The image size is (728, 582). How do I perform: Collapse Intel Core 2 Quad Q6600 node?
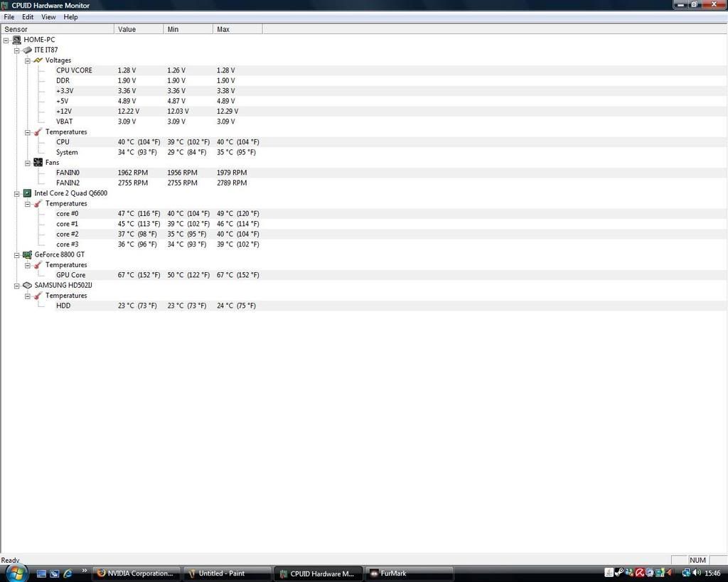pos(17,193)
